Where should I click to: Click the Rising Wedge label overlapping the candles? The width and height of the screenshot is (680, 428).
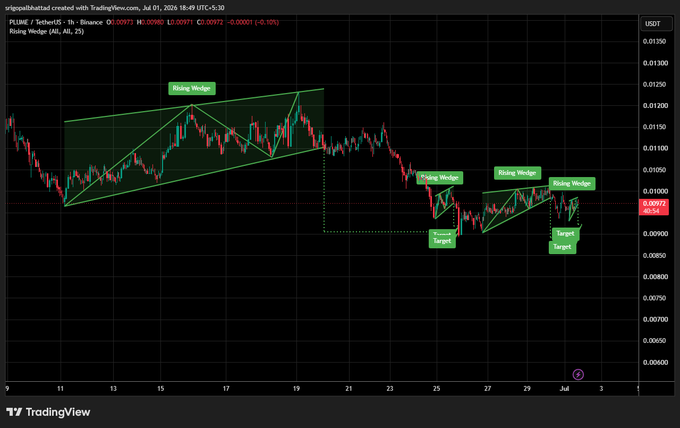tap(440, 178)
